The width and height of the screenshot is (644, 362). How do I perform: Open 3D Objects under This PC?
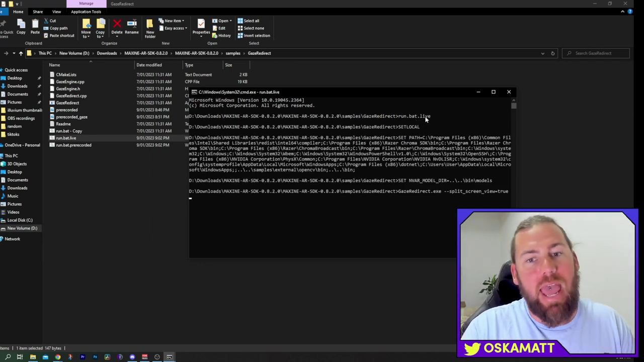click(17, 164)
